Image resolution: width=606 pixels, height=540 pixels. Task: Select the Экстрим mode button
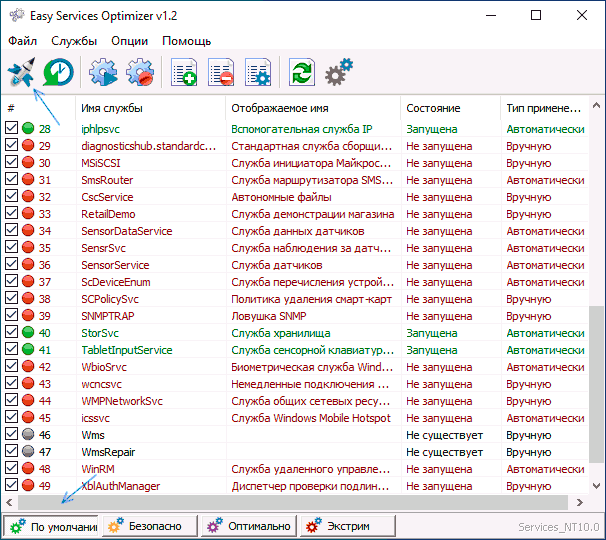[x=348, y=526]
